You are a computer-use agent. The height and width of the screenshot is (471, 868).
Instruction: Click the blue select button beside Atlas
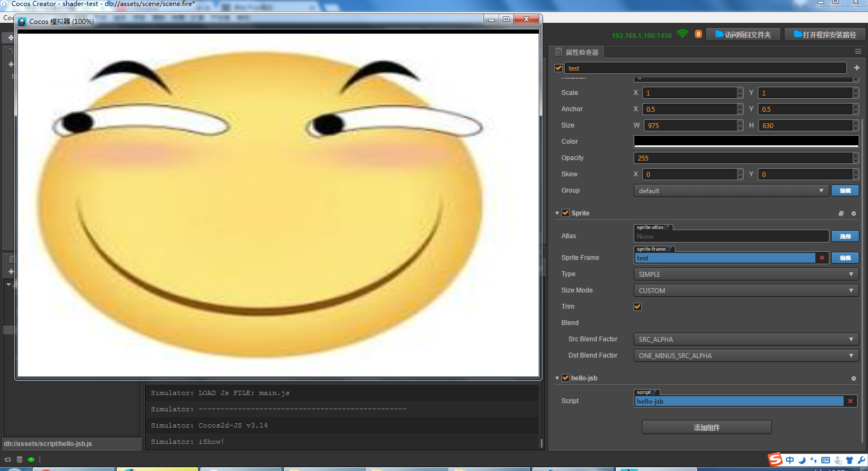coord(845,236)
